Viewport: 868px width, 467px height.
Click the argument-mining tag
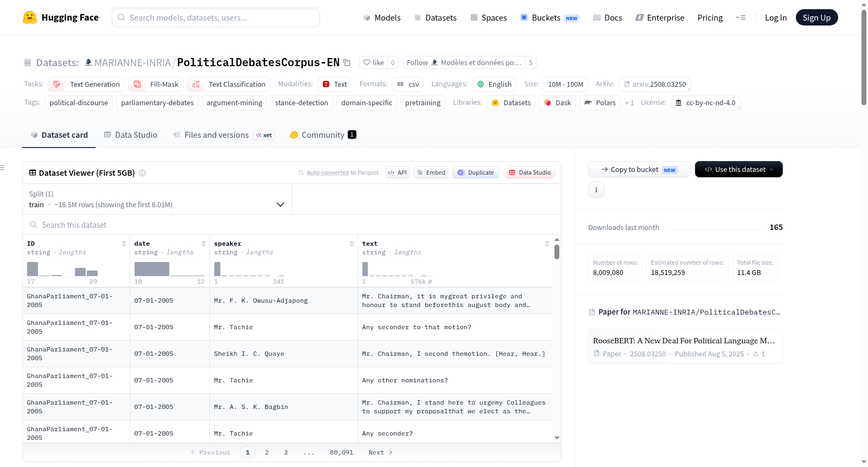(x=234, y=103)
